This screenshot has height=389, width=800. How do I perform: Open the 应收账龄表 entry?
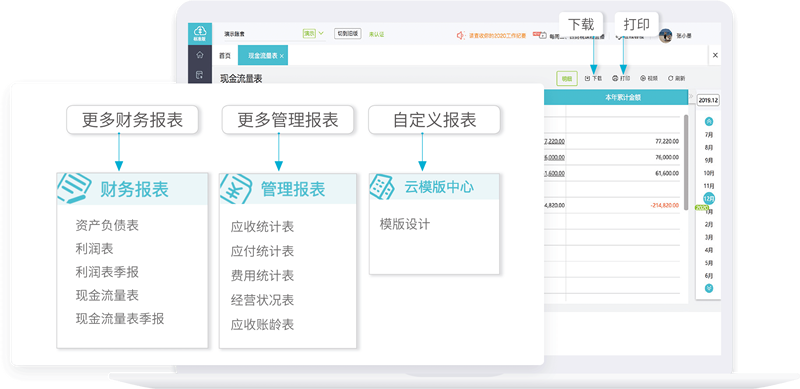pyautogui.click(x=262, y=325)
